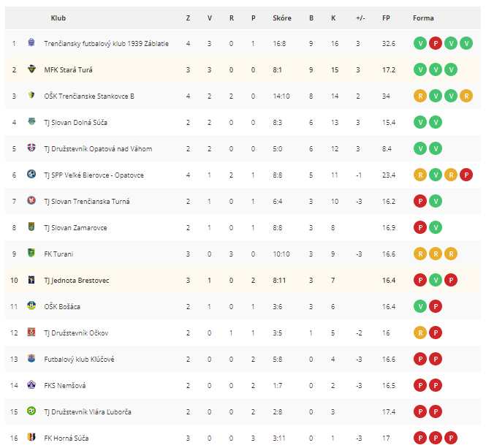Click the OŠK Bošáca club logo
Screen dimensions: 486x448
[x=31, y=305]
